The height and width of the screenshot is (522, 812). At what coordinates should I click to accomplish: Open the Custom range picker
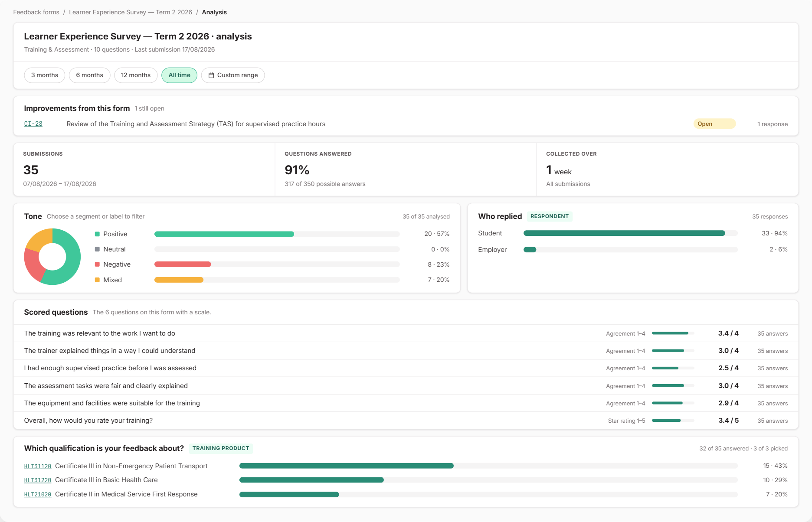click(x=233, y=75)
